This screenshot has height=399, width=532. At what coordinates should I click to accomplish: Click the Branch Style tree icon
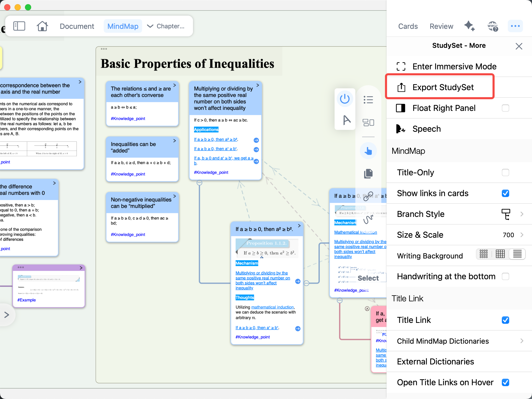506,214
